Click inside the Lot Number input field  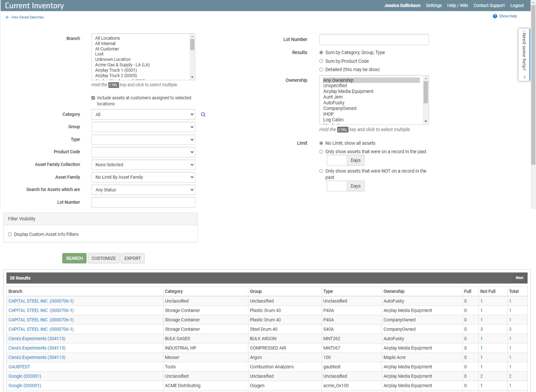(374, 39)
